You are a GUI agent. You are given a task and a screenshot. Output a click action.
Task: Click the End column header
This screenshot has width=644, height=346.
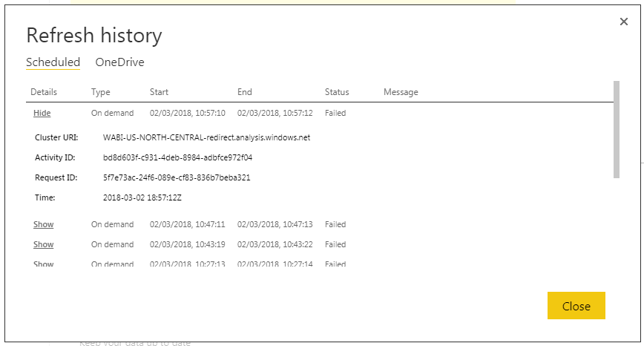(244, 92)
